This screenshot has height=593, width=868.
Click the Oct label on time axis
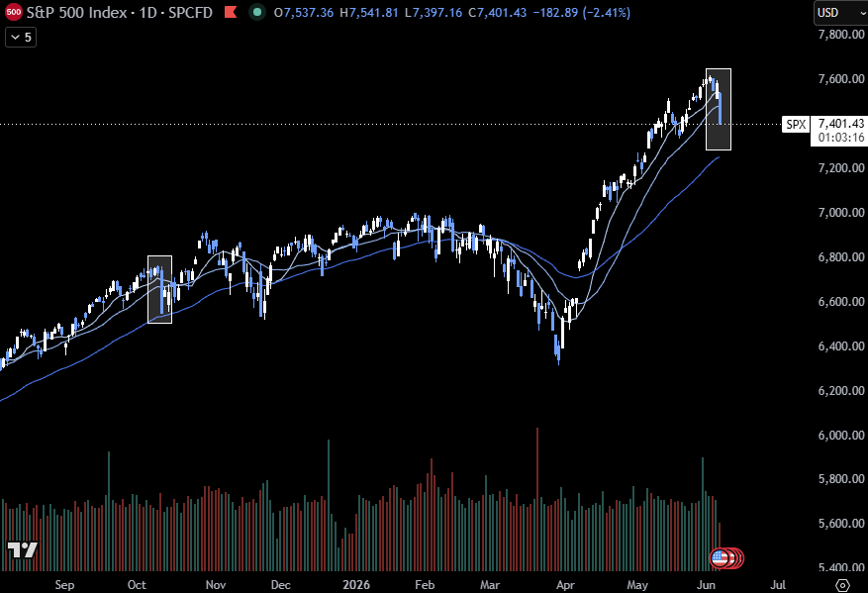(x=137, y=585)
